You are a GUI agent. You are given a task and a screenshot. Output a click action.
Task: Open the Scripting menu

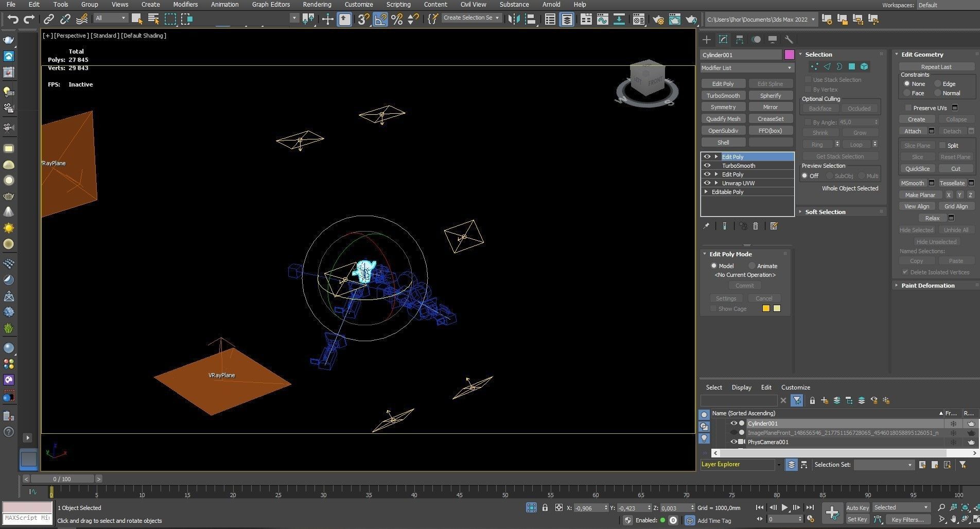[x=398, y=5]
